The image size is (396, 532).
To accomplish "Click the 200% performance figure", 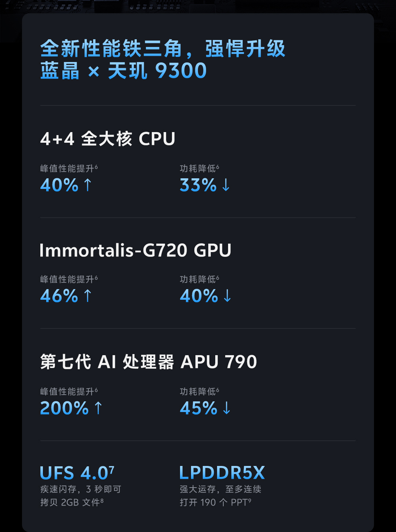I will tap(65, 408).
